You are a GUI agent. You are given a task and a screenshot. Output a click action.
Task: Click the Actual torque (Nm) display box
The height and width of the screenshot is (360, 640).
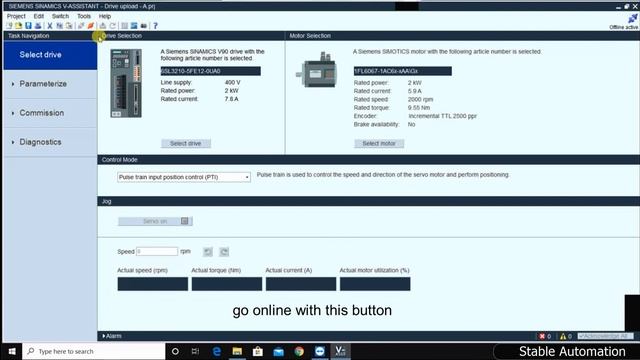227,284
